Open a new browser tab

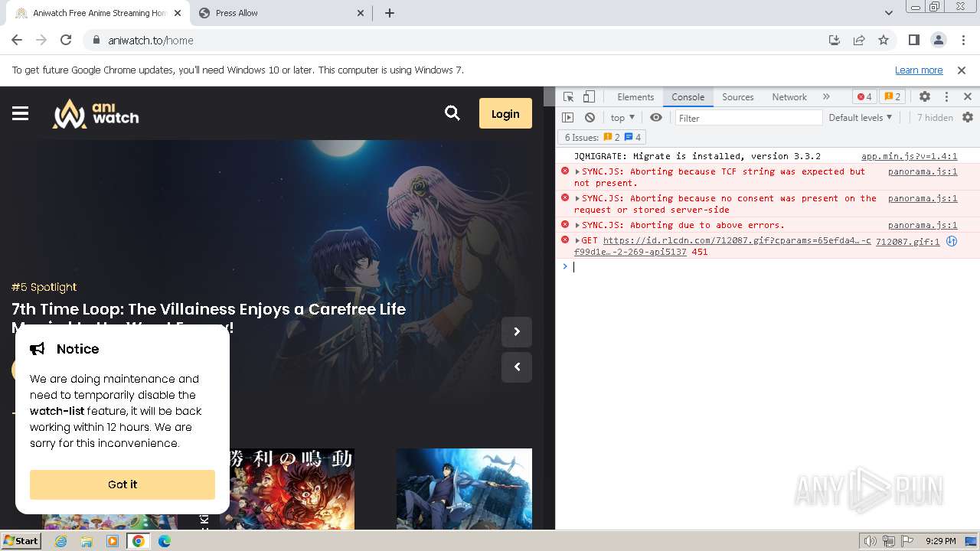tap(390, 13)
